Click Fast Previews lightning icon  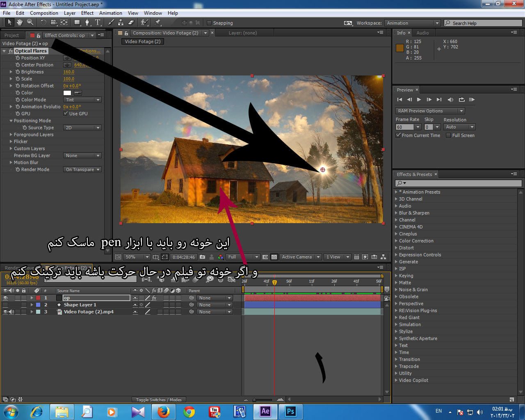[365, 257]
